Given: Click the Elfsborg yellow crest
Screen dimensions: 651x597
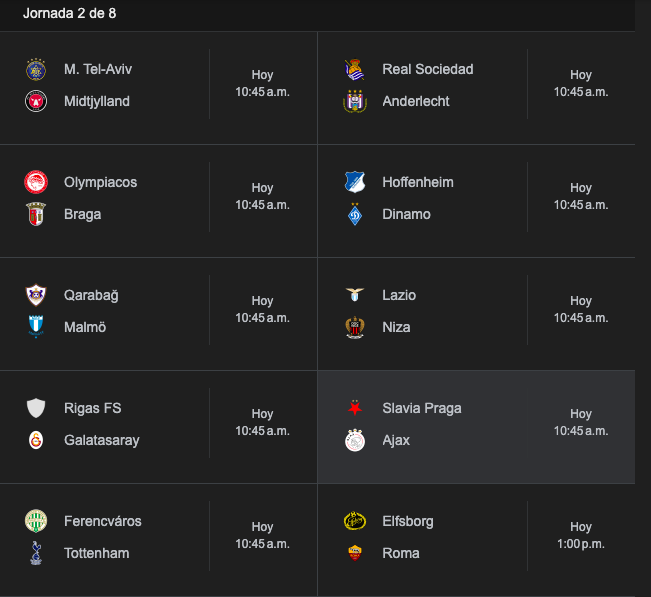Looking at the screenshot, I should pos(355,521).
